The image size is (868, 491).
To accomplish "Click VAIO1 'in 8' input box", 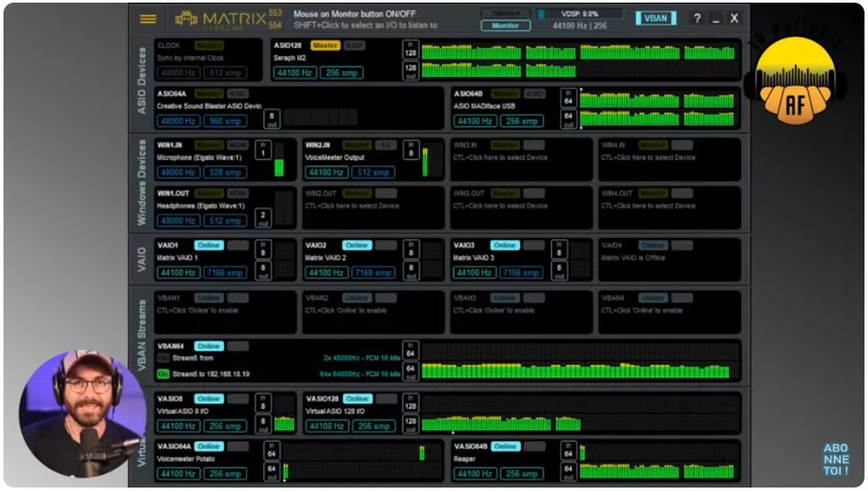I will 263,249.
